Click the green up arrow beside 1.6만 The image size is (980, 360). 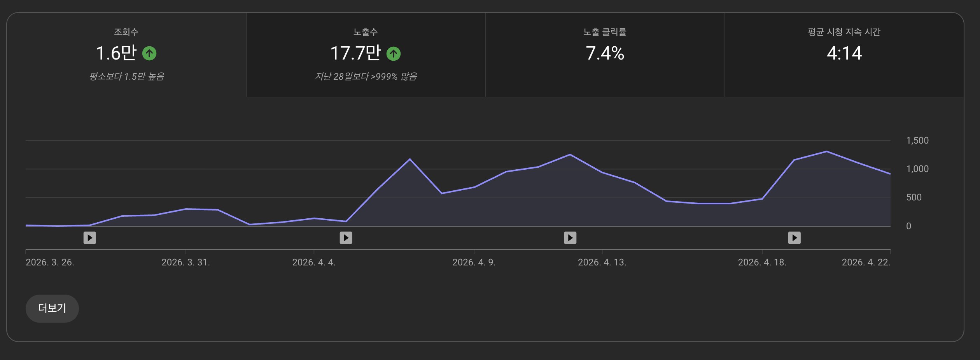point(149,53)
